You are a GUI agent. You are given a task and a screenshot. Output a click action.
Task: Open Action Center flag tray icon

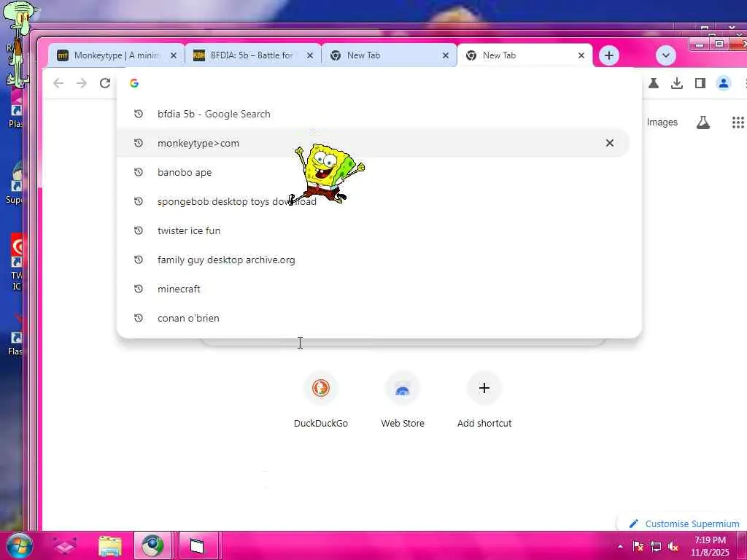pos(638,546)
